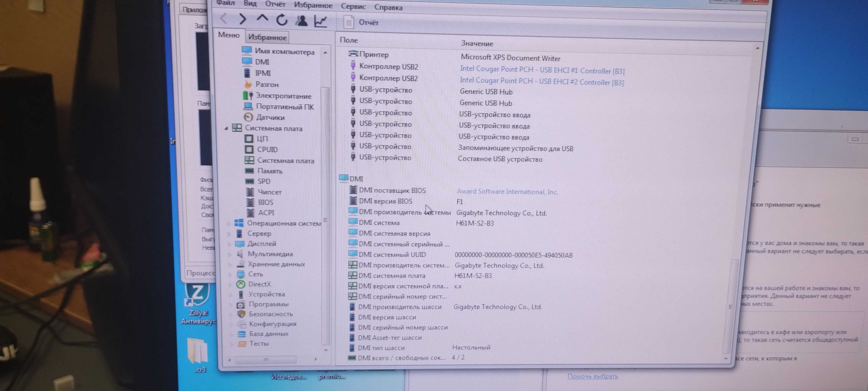This screenshot has width=868, height=391.
Task: Select the ACPI tree item
Action: point(260,213)
